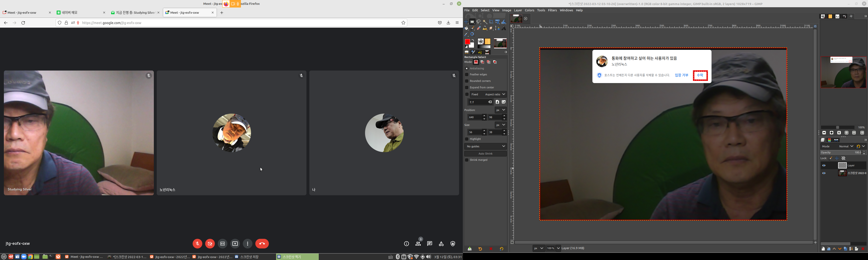Open the Meet chat panel

coord(430,244)
